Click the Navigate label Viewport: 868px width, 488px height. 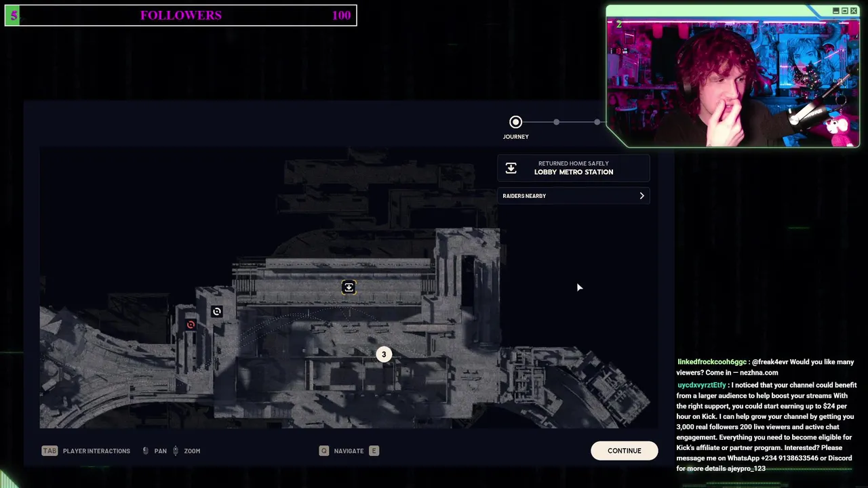tap(349, 451)
